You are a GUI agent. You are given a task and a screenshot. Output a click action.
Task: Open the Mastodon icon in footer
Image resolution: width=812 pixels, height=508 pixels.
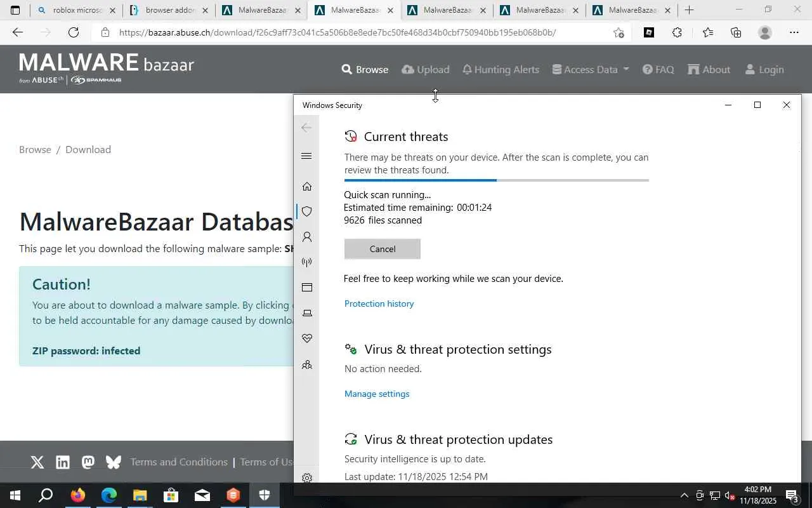pos(88,462)
